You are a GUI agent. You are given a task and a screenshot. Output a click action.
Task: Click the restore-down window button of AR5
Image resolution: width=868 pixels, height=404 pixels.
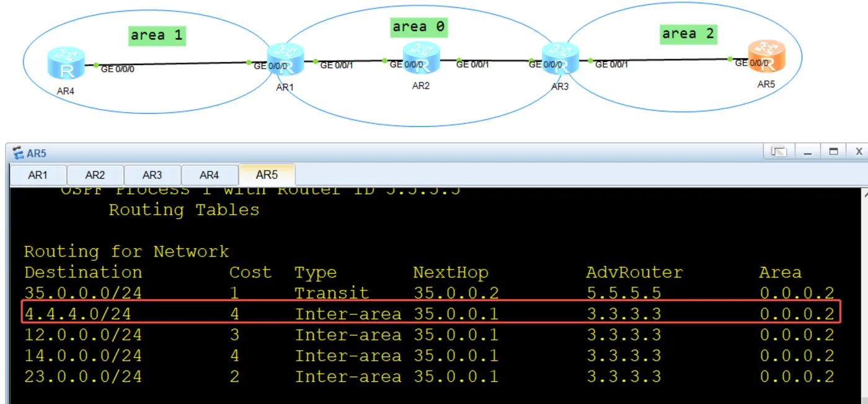pos(779,151)
